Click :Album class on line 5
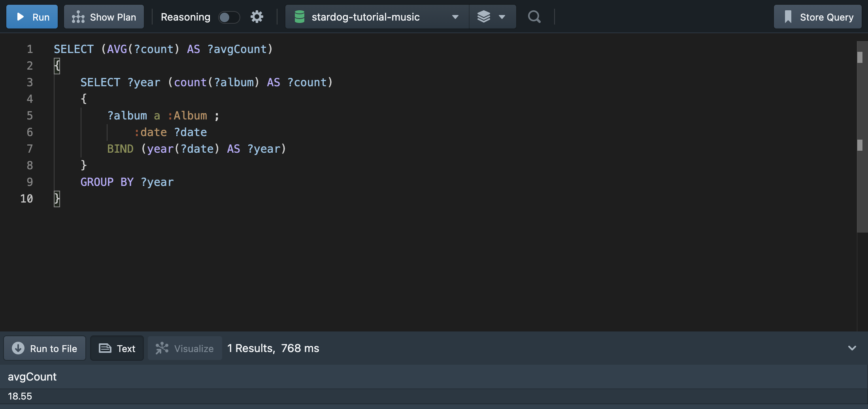Viewport: 868px width, 409px height. [187, 116]
